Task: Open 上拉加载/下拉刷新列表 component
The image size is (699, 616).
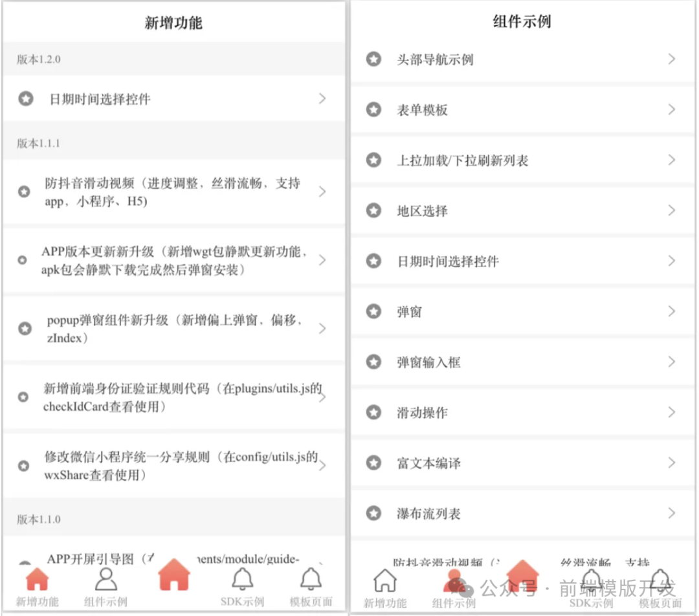Action: (x=522, y=160)
